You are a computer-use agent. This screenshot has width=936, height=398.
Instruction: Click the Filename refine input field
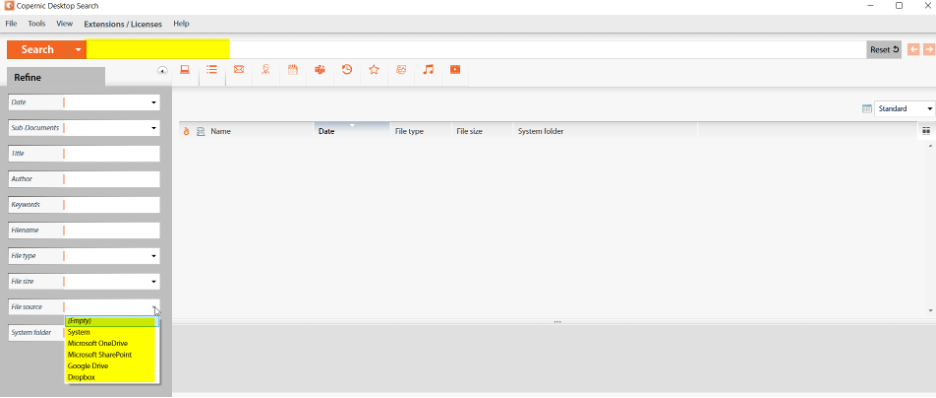coord(112,230)
